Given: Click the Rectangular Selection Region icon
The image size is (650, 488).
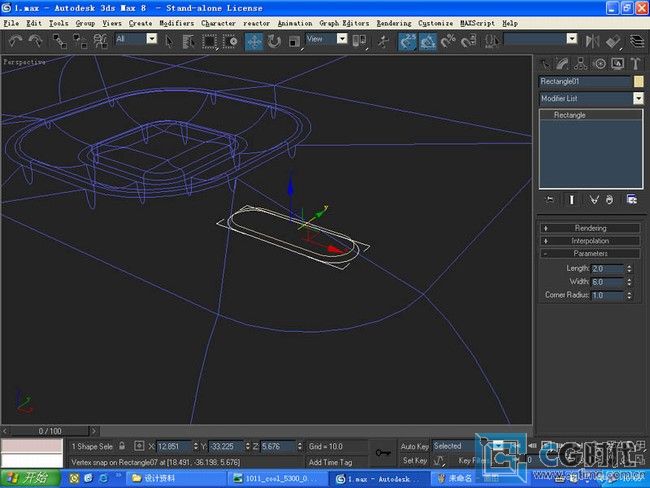Looking at the screenshot, I should click(x=210, y=41).
